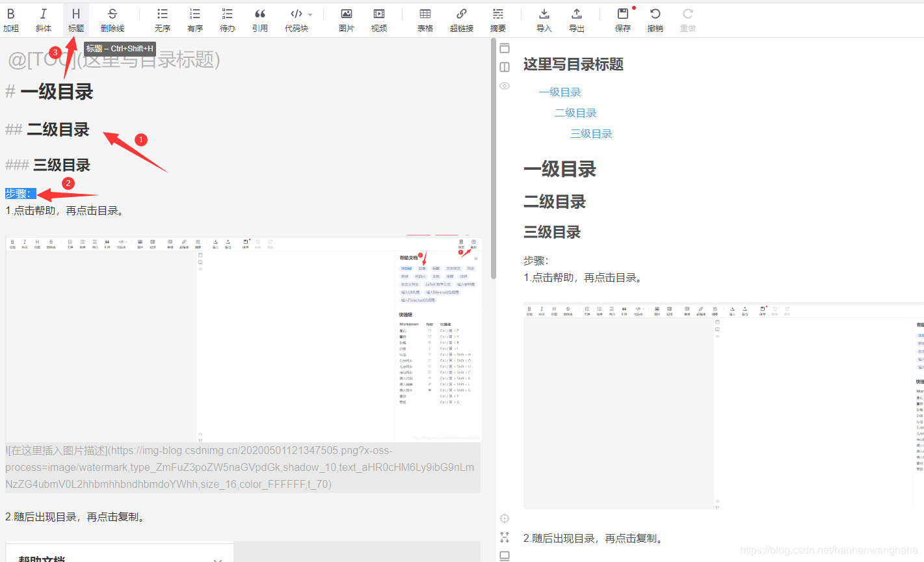Open the code block language dropdown
Viewport: 924px width, 562px height.
click(309, 14)
